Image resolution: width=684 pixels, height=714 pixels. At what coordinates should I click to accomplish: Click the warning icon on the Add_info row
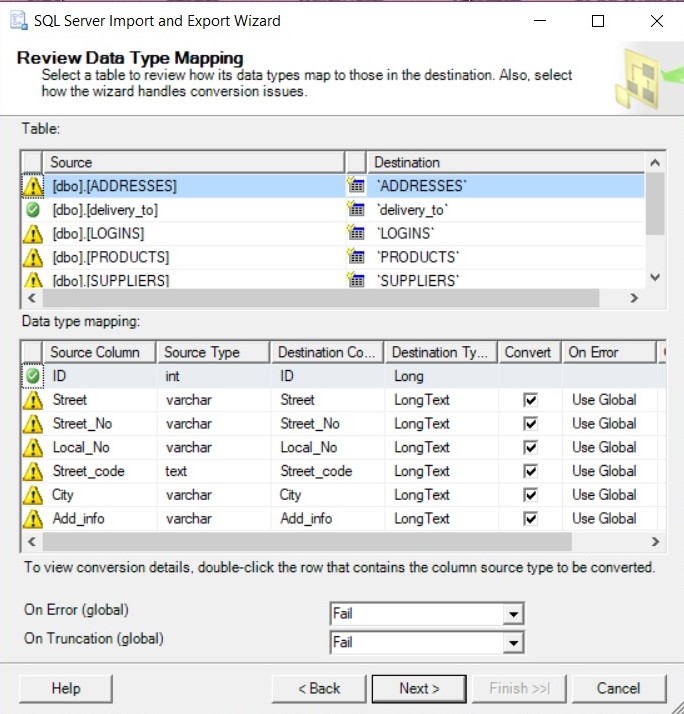coord(33,519)
